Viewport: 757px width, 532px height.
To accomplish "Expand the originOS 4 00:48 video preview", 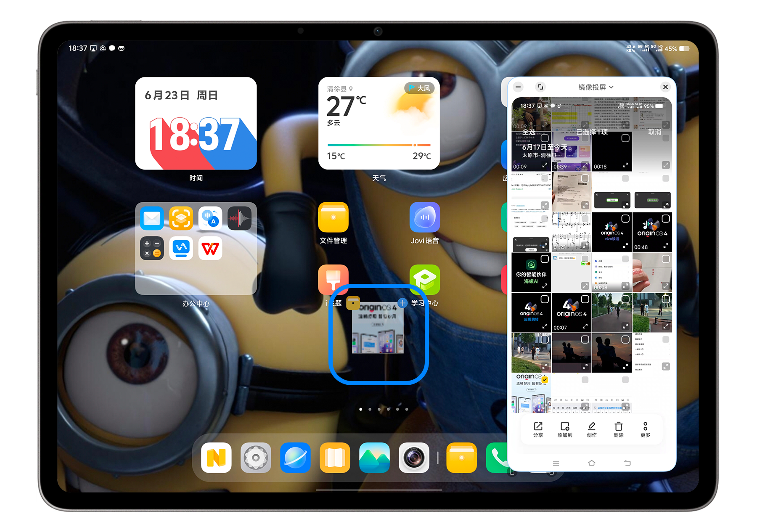I will click(x=666, y=246).
